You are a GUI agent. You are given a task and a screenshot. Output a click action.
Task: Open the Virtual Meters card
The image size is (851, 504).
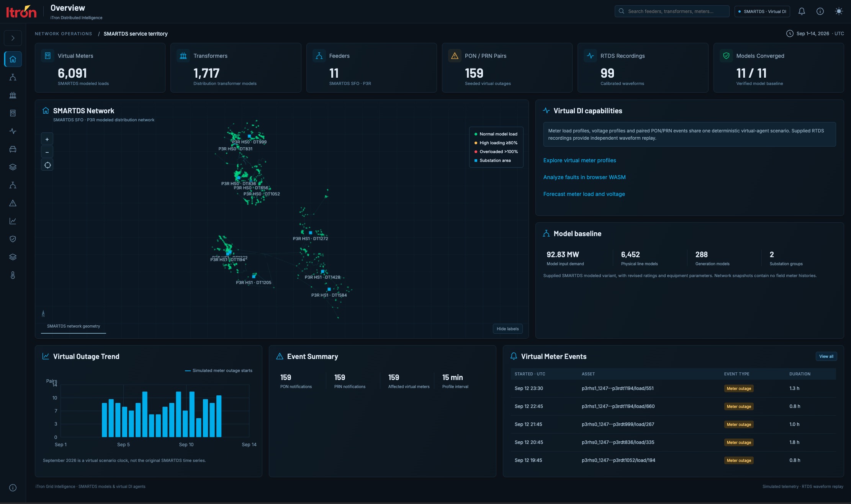point(100,68)
